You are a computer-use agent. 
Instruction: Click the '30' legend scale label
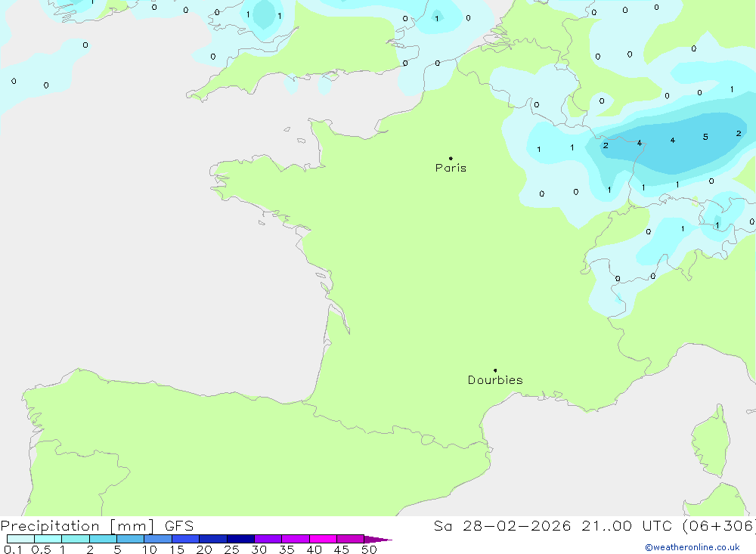point(259,549)
